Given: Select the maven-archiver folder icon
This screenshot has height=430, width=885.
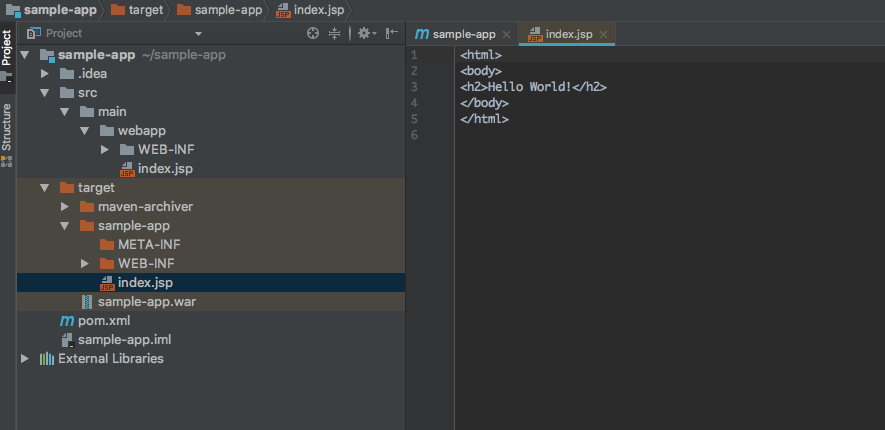Looking at the screenshot, I should (x=87, y=207).
